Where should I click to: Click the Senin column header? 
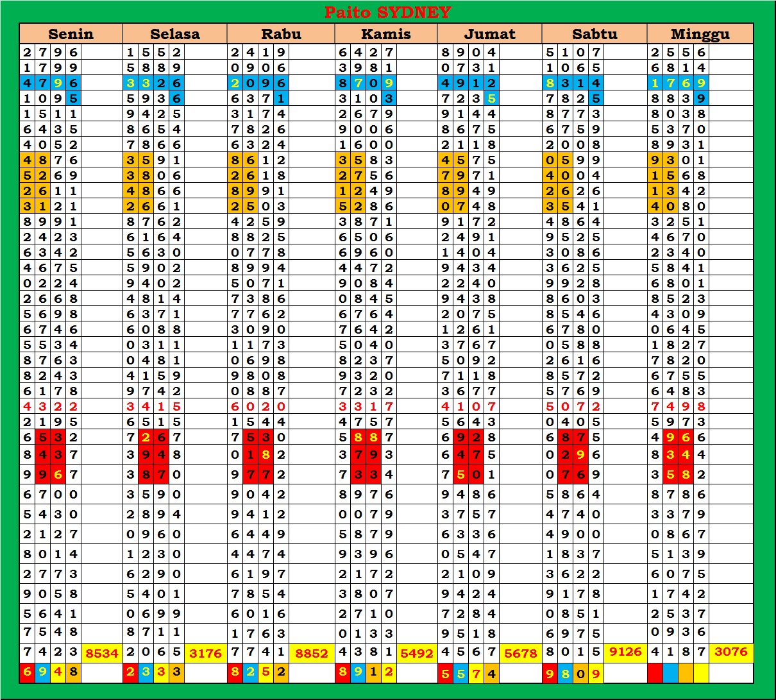pos(71,34)
